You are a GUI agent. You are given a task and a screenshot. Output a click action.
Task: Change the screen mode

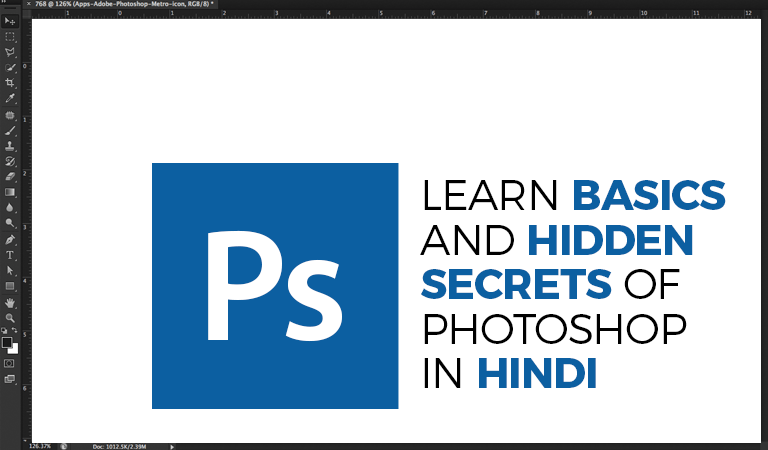9,379
